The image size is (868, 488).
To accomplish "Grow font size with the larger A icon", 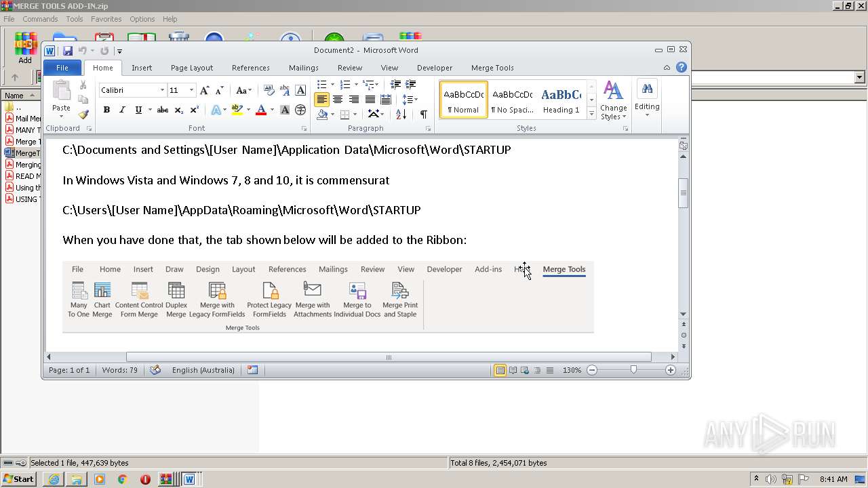I will (x=205, y=90).
